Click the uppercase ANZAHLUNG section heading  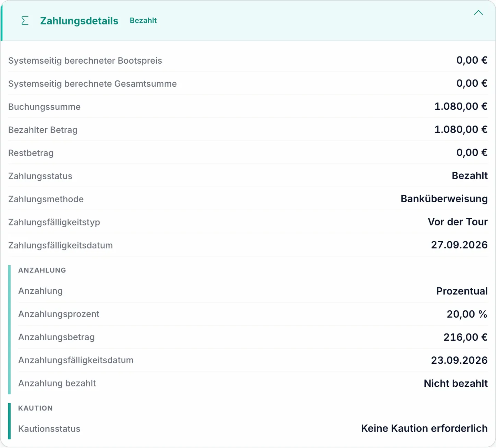pyautogui.click(x=42, y=270)
